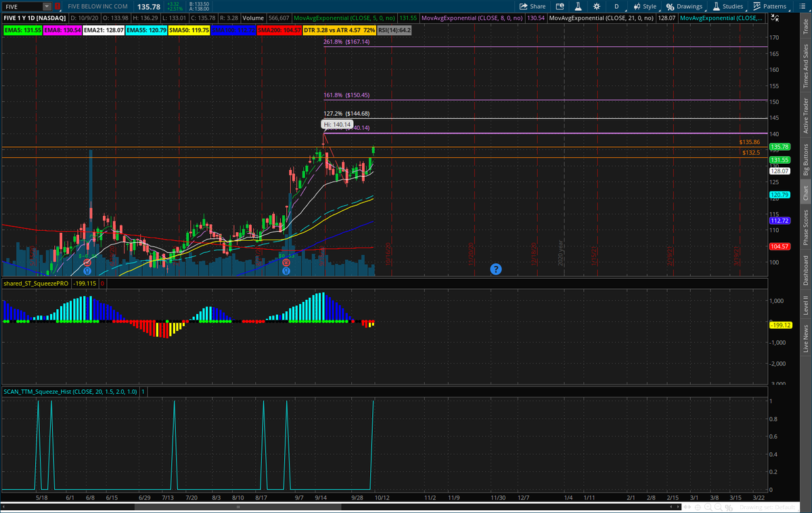Open the % drawings icon in bottom toolbar
The width and height of the screenshot is (812, 513).
click(x=729, y=506)
